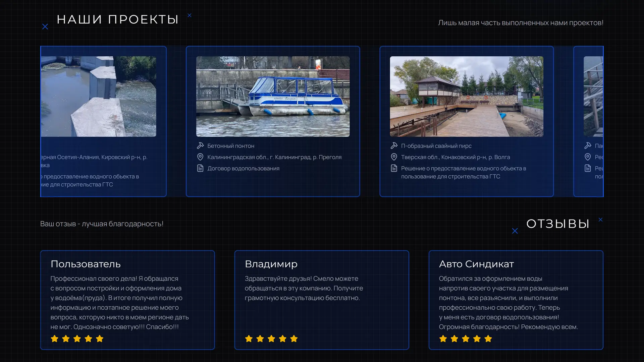Image resolution: width=644 pixels, height=362 pixels.
Task: Open the pontoon boat project photo
Action: tap(273, 97)
